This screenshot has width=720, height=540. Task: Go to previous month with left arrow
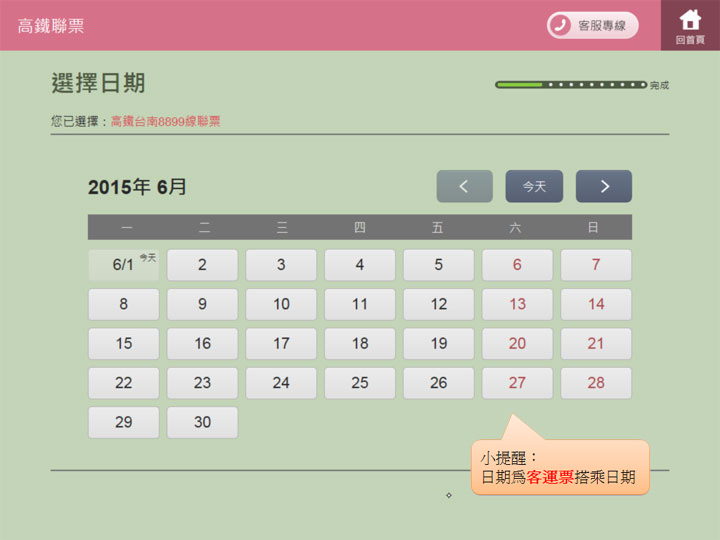[464, 186]
